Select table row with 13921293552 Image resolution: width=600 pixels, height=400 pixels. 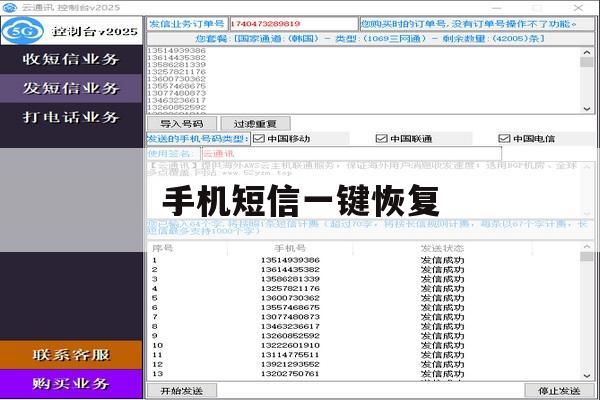pyautogui.click(x=364, y=364)
